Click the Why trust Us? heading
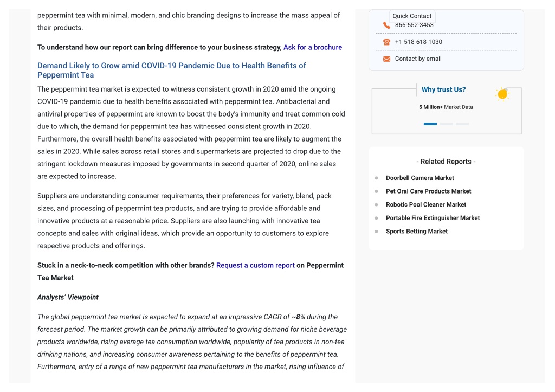This screenshot has width=555, height=392. coord(443,89)
